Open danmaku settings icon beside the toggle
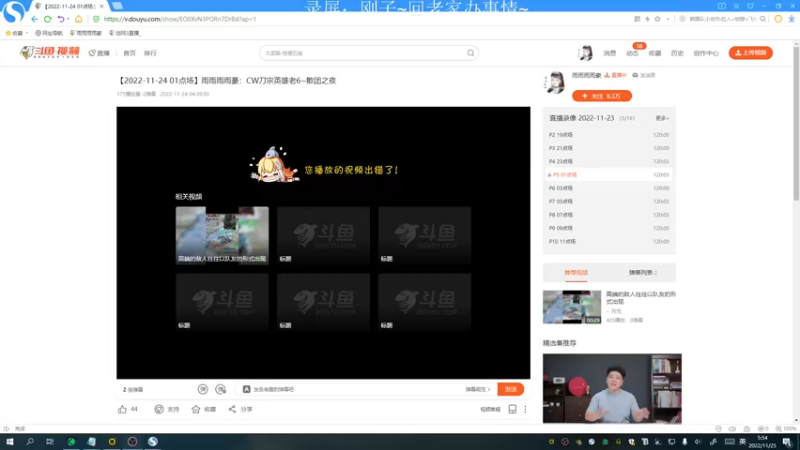 point(220,389)
